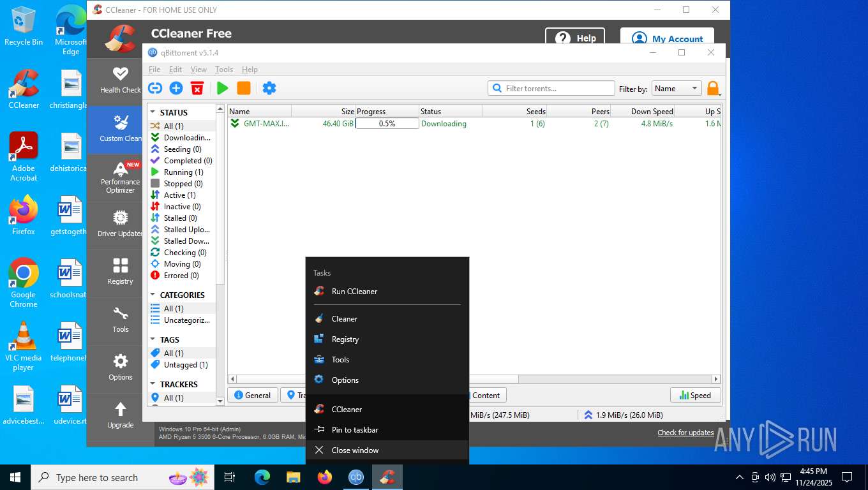Open the Recycle Bin desktop icon
Image resolution: width=868 pixels, height=490 pixels.
[24, 27]
